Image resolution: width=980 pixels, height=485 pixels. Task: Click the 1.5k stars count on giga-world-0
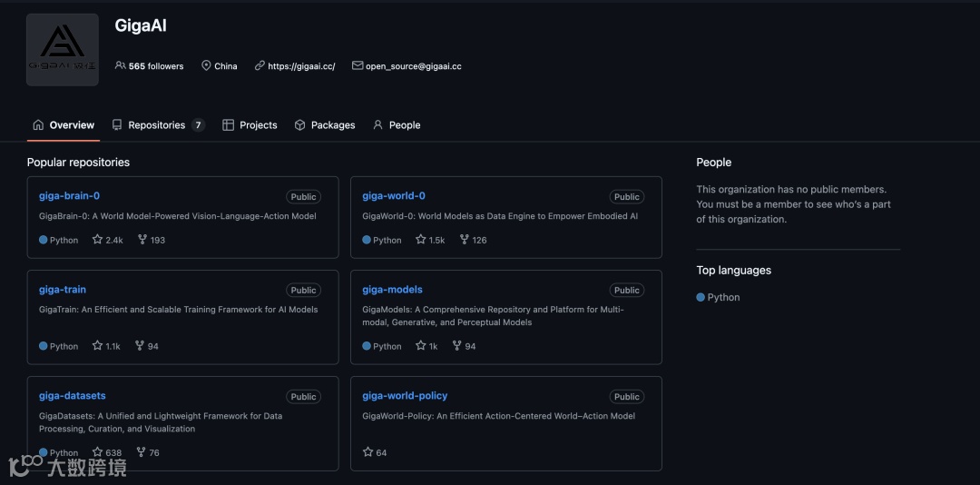[x=436, y=240]
